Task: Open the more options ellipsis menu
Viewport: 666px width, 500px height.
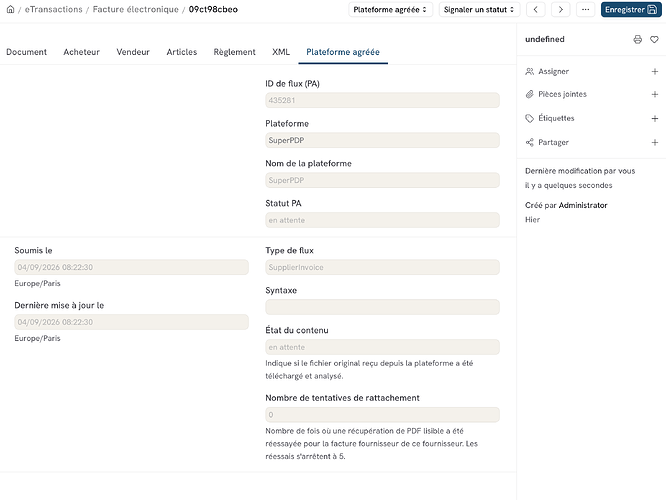Action: click(585, 9)
